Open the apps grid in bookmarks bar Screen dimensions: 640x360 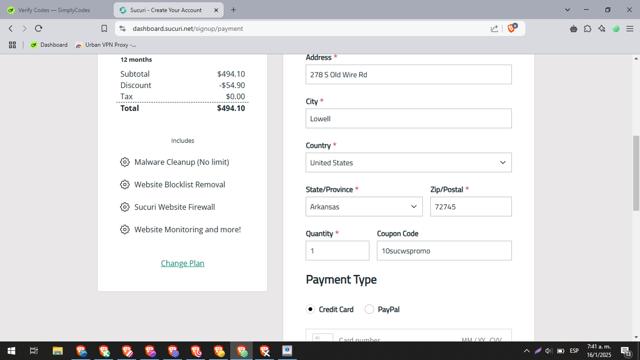(12, 45)
